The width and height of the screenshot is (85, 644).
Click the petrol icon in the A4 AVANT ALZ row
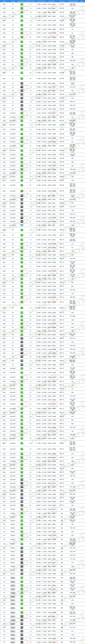pyautogui.click(x=22, y=117)
